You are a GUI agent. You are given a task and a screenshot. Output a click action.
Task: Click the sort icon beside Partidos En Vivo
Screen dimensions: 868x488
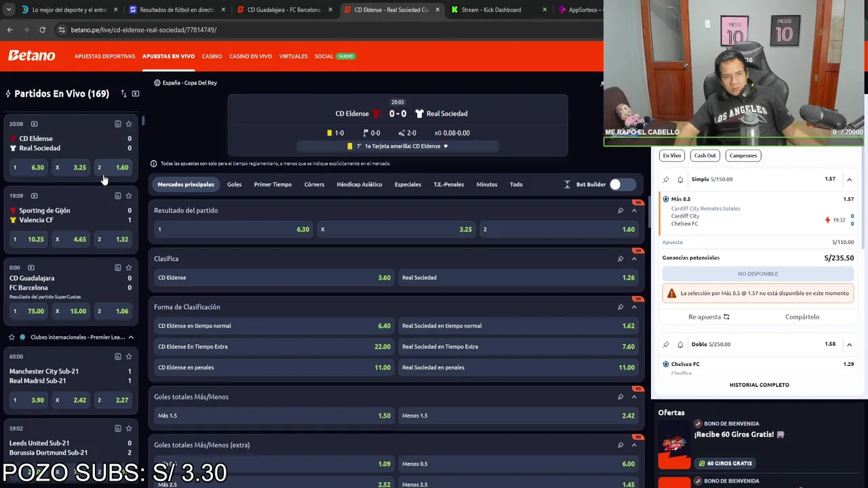click(123, 94)
